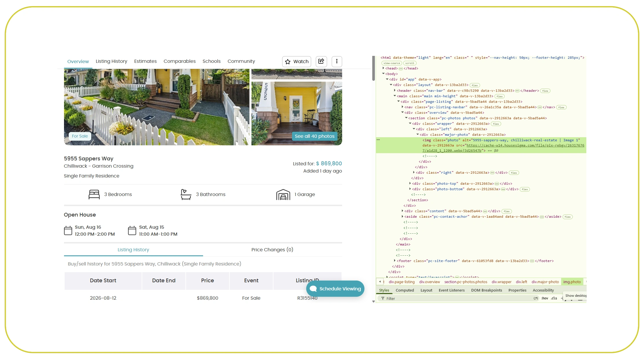Click the bed icon beside 3 Bedrooms
The width and height of the screenshot is (644, 359).
94,195
